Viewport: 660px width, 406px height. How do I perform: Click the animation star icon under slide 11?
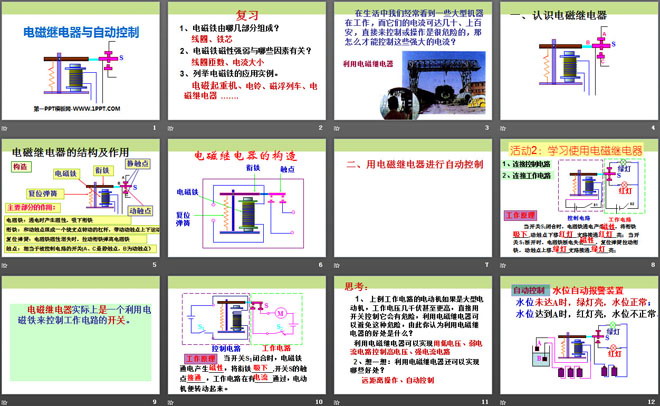coord(337,403)
